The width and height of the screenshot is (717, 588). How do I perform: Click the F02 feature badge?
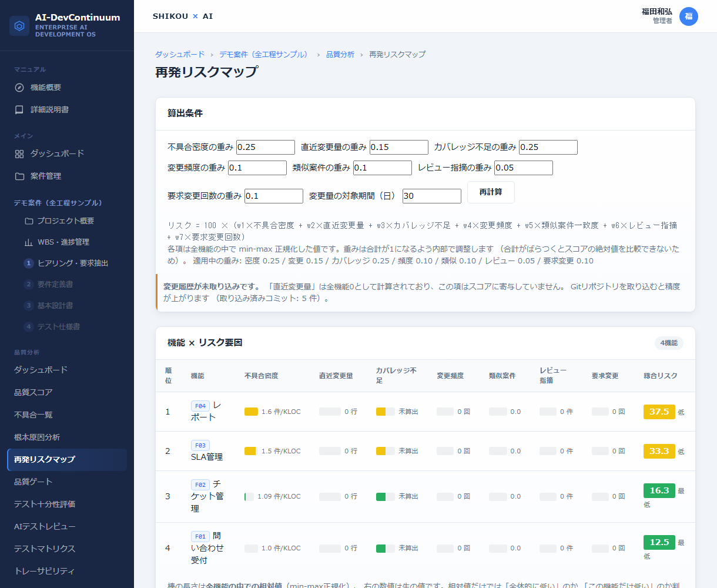click(x=200, y=485)
